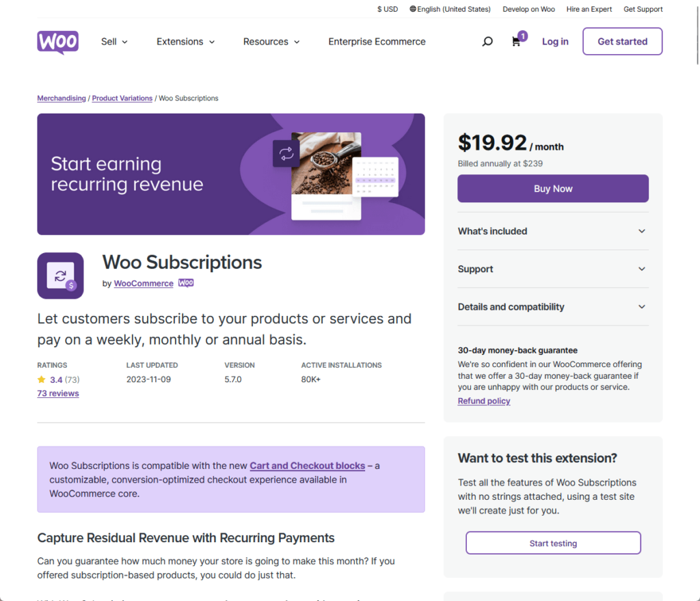This screenshot has height=601, width=700.
Task: Click the 3.4 rating value
Action: pyautogui.click(x=56, y=380)
